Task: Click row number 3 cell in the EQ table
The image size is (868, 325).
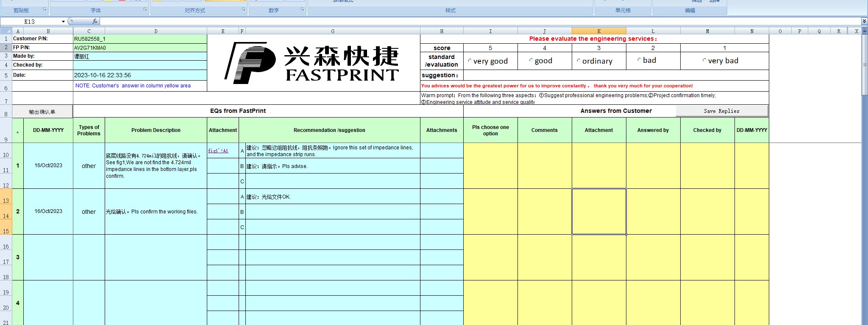Action: [18, 257]
